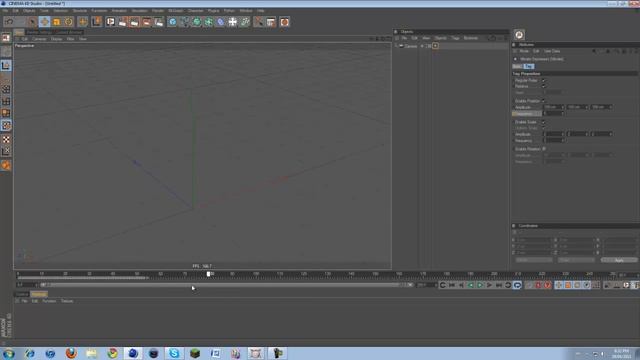Open Firefox from the taskbar

pyautogui.click(x=71, y=353)
